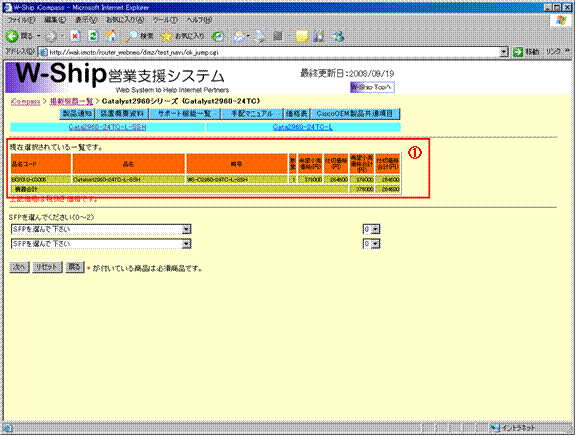The image size is (576, 436).
Task: Click the 価格表 tab
Action: pos(297,113)
